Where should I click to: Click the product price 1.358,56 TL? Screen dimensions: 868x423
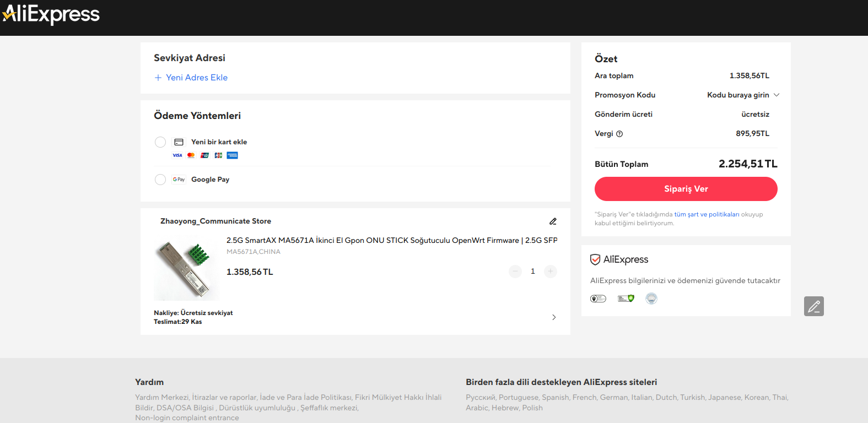250,272
